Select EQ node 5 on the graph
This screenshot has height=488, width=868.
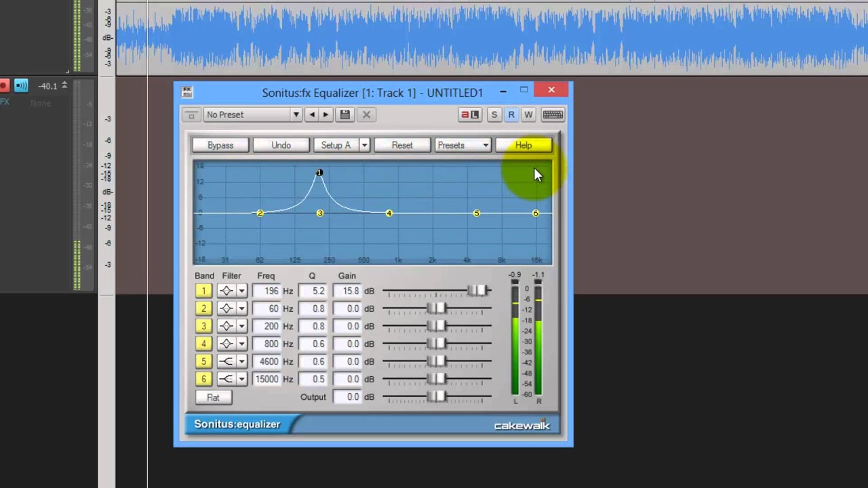coord(477,213)
